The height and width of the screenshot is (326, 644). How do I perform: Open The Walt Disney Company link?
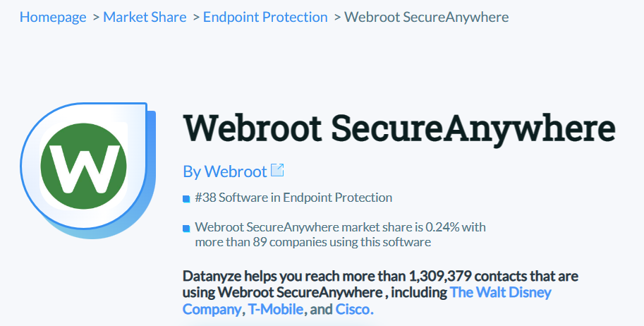click(x=501, y=292)
